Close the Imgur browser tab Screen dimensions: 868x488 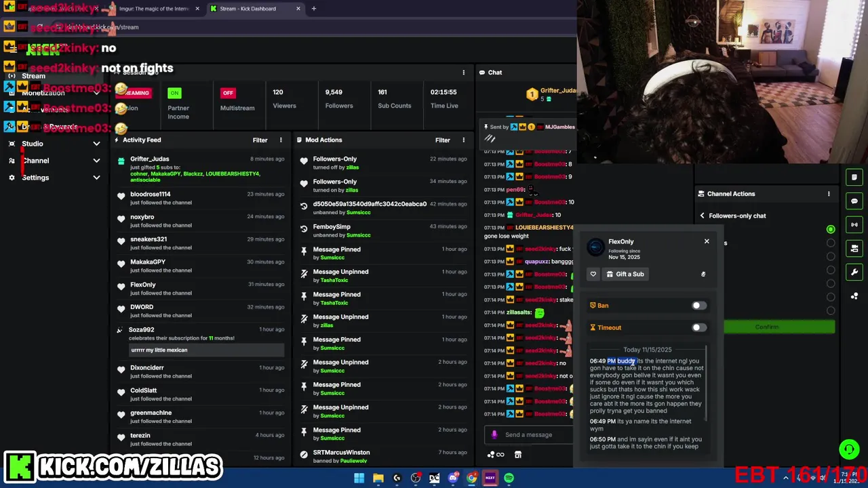coord(197,9)
